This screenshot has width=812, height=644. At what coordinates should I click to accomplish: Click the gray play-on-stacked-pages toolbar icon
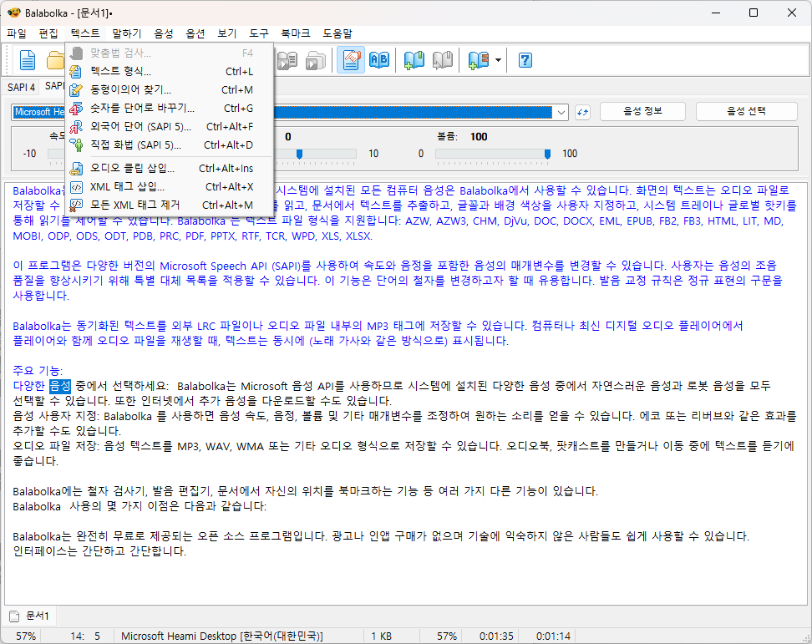pos(316,61)
